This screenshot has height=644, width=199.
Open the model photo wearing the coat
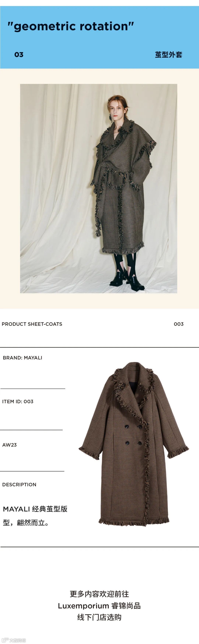(x=99, y=189)
